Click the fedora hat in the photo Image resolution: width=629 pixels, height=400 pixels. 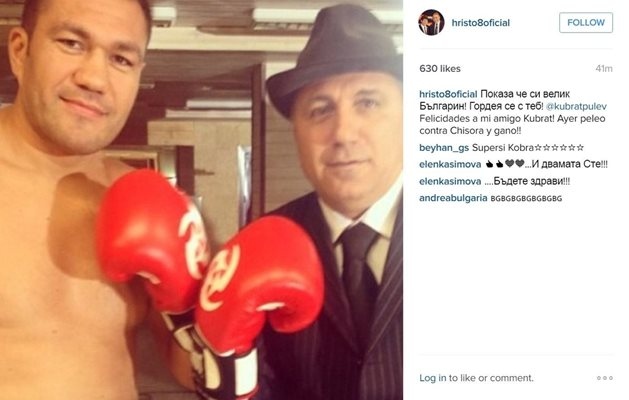(x=334, y=56)
